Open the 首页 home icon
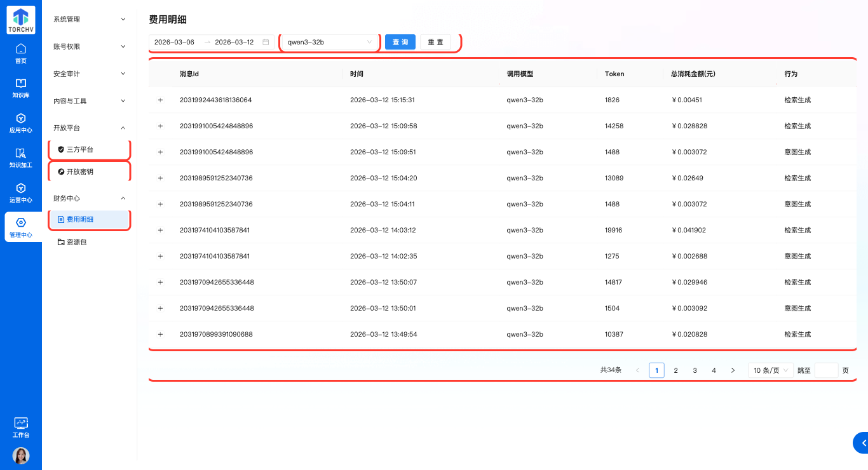The width and height of the screenshot is (868, 470). pyautogui.click(x=21, y=53)
